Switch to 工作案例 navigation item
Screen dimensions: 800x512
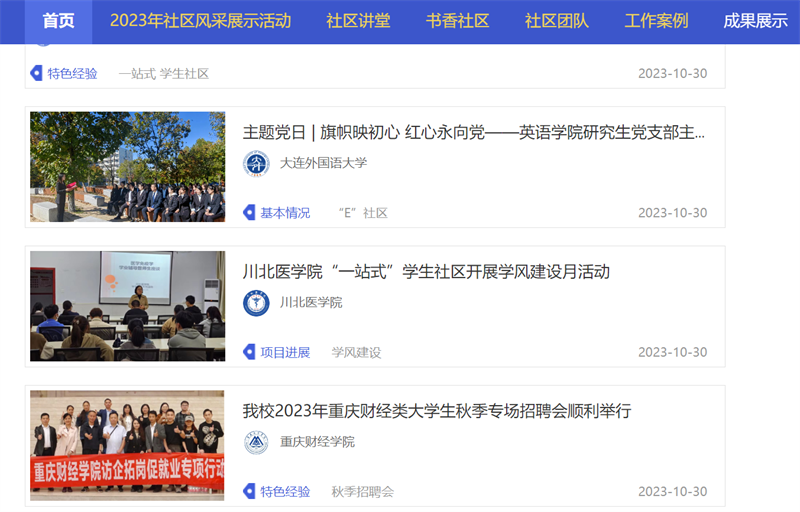(x=656, y=21)
